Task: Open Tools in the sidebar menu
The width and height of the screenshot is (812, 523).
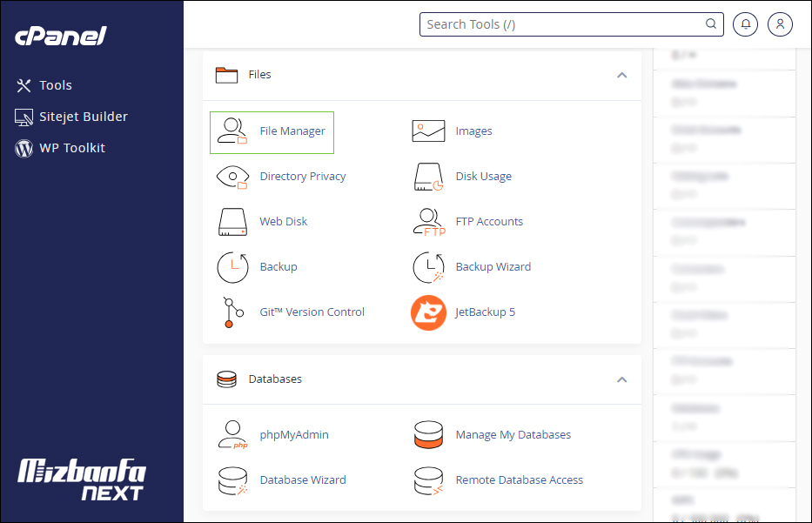Action: pyautogui.click(x=56, y=85)
